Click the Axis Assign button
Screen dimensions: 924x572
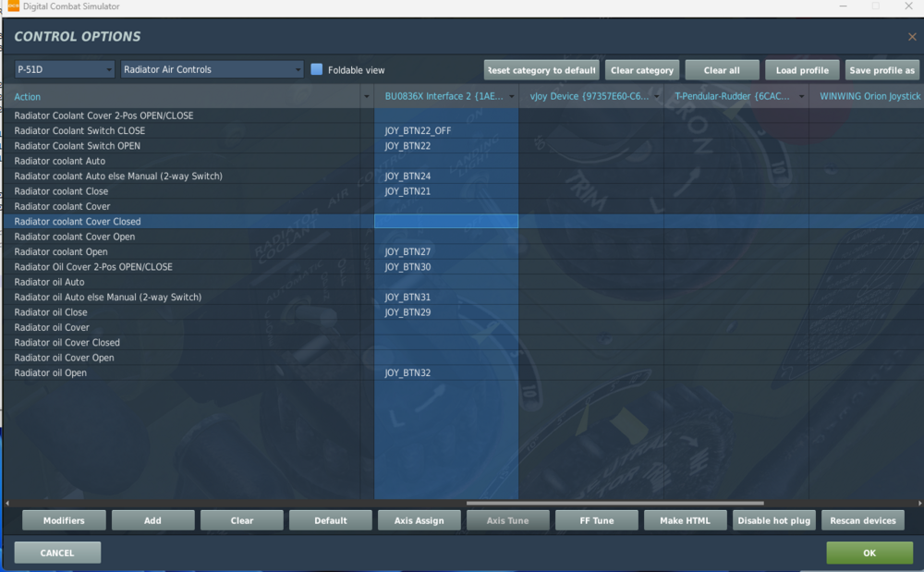click(419, 521)
